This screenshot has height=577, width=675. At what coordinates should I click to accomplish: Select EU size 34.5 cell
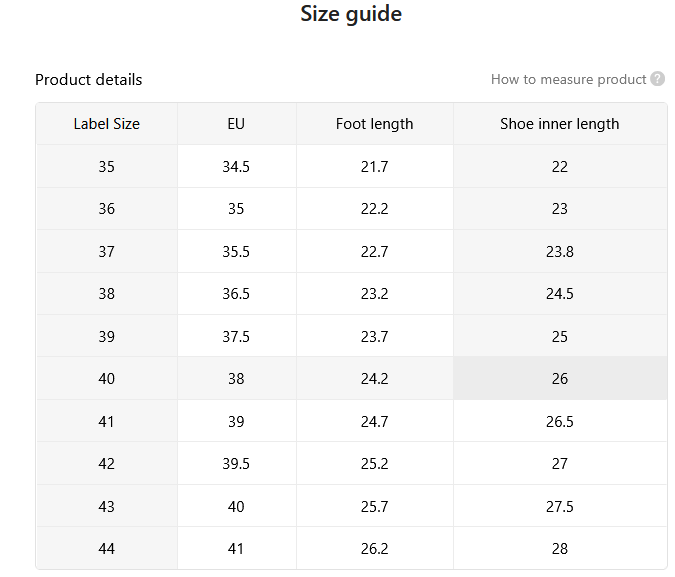pyautogui.click(x=236, y=166)
